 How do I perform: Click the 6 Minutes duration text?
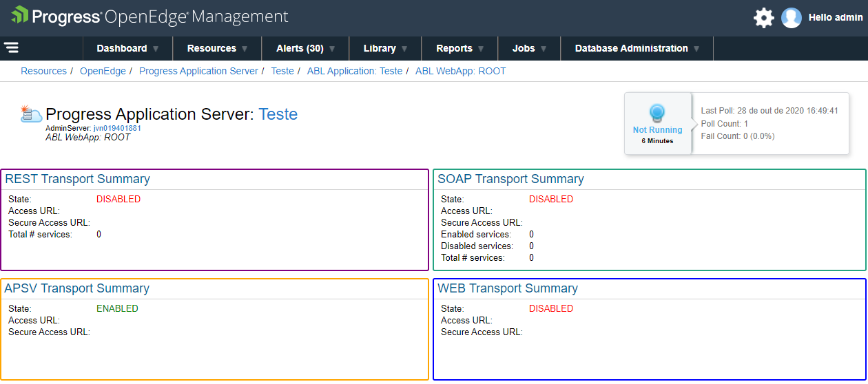(657, 141)
